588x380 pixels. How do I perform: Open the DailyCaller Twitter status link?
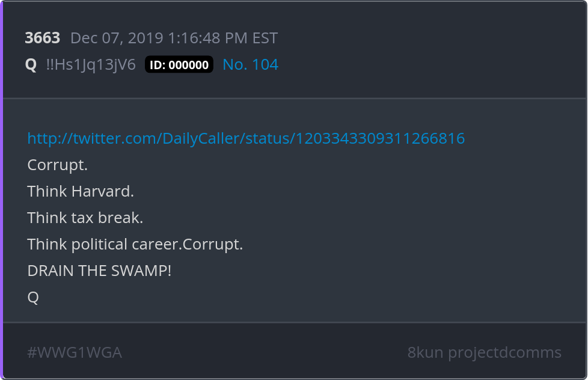point(246,138)
